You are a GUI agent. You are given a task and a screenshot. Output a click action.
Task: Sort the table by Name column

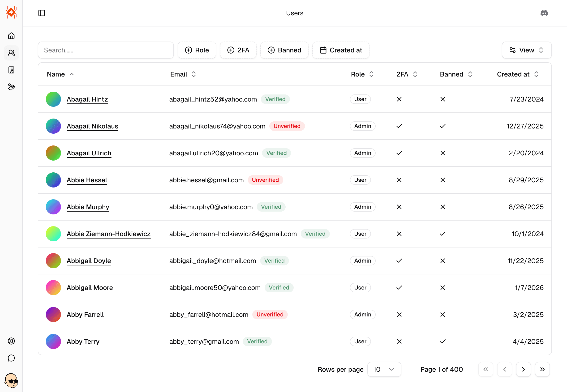coord(60,74)
